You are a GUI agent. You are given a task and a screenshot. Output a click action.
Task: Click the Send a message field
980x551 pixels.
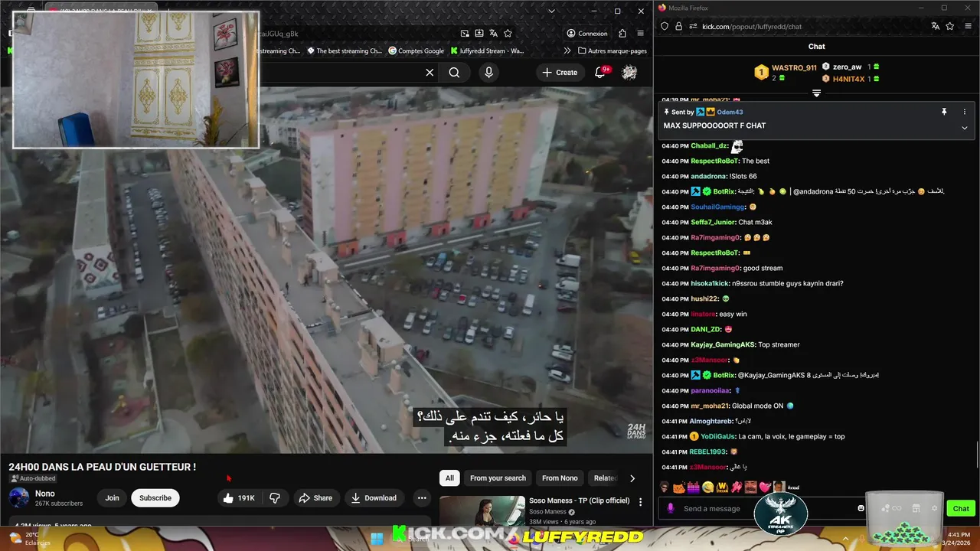(766, 508)
